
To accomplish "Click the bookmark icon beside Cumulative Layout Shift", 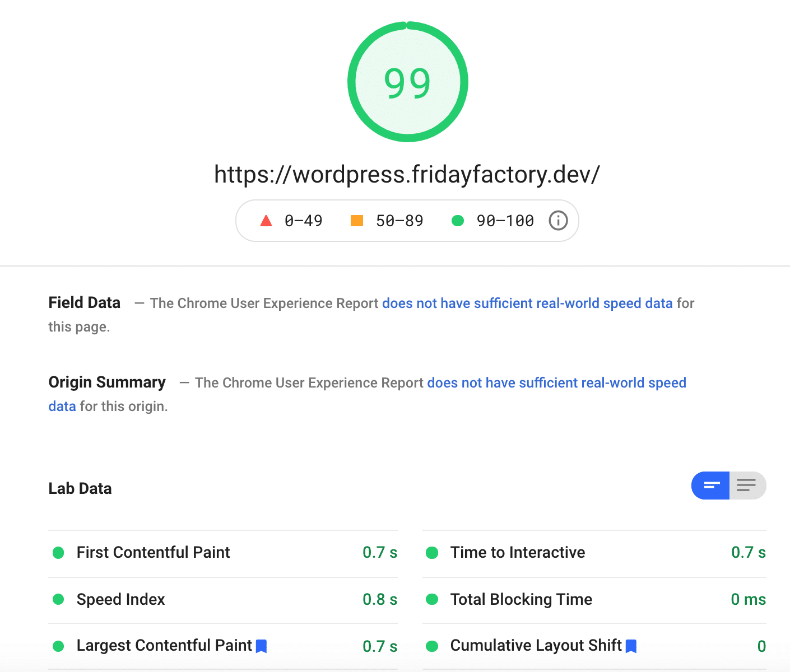I will pyautogui.click(x=631, y=646).
